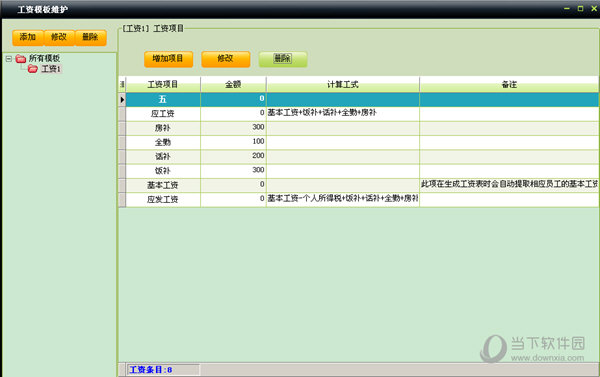Image resolution: width=600 pixels, height=377 pixels.
Task: Select the 房补 item cell
Action: coord(163,128)
